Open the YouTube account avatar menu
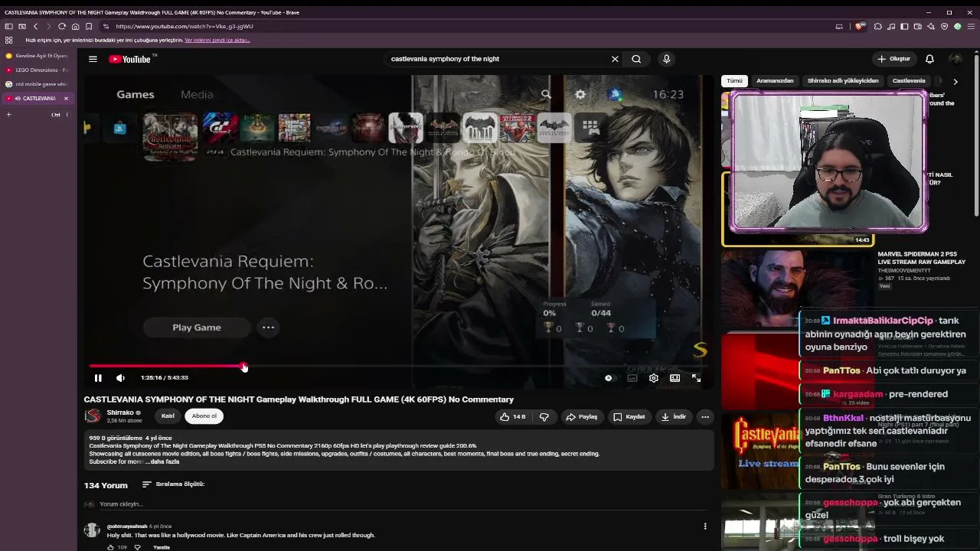980x551 pixels. pos(955,59)
